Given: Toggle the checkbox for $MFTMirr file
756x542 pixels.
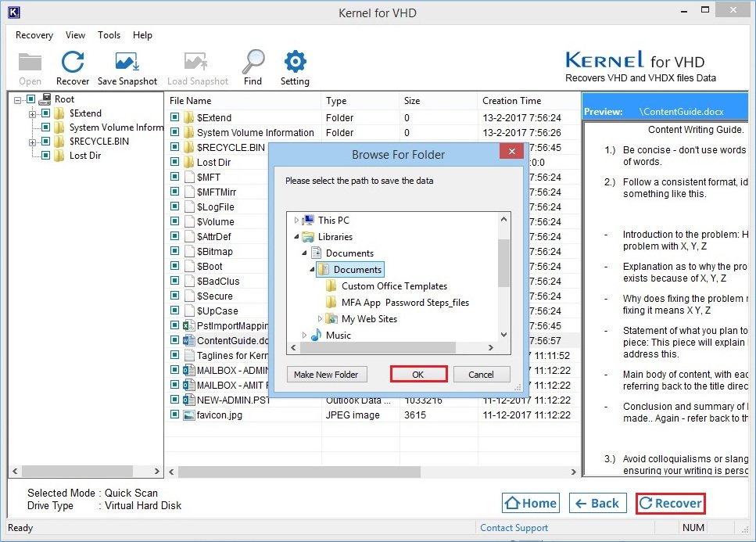Looking at the screenshot, I should coord(174,192).
